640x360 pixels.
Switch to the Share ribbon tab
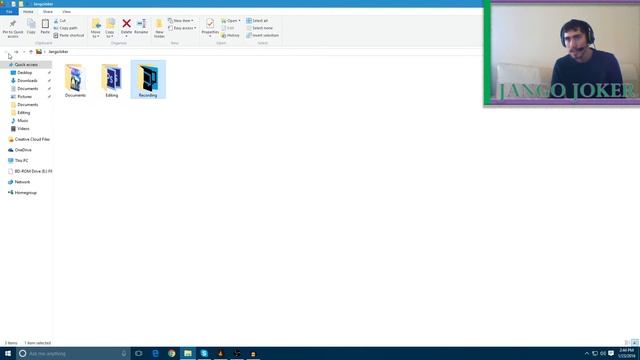coord(48,12)
